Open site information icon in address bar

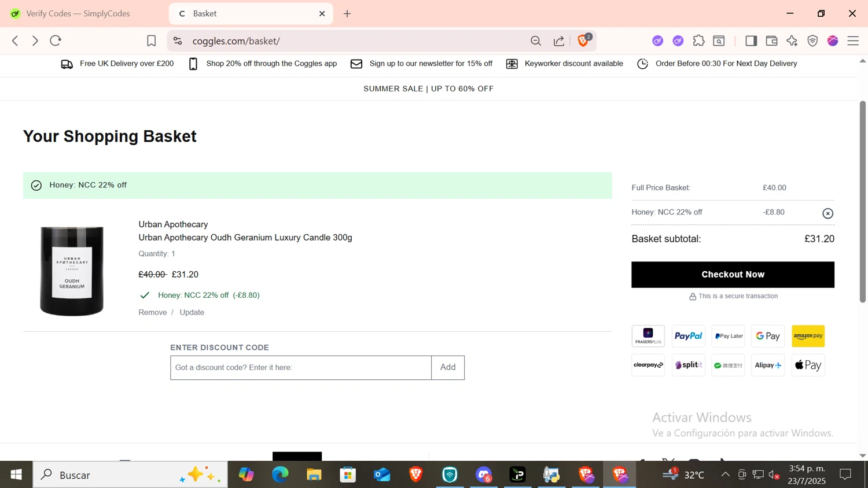pos(178,40)
